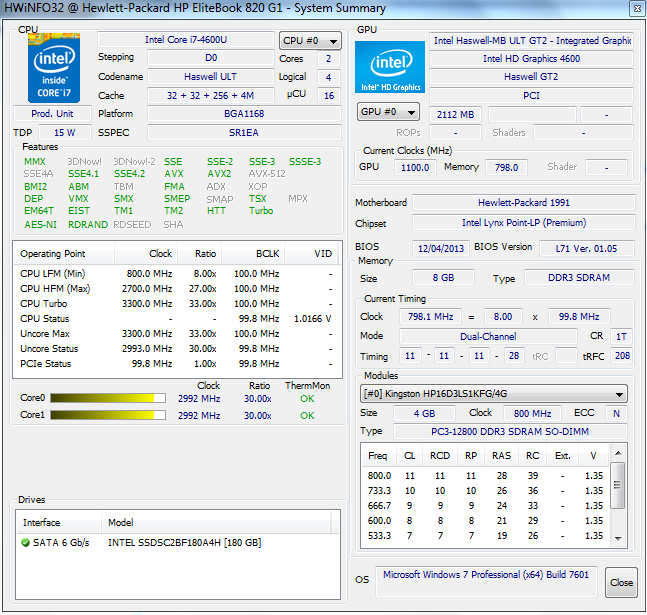
Task: Click the Intel Core i7 CPU logo
Action: coord(54,68)
